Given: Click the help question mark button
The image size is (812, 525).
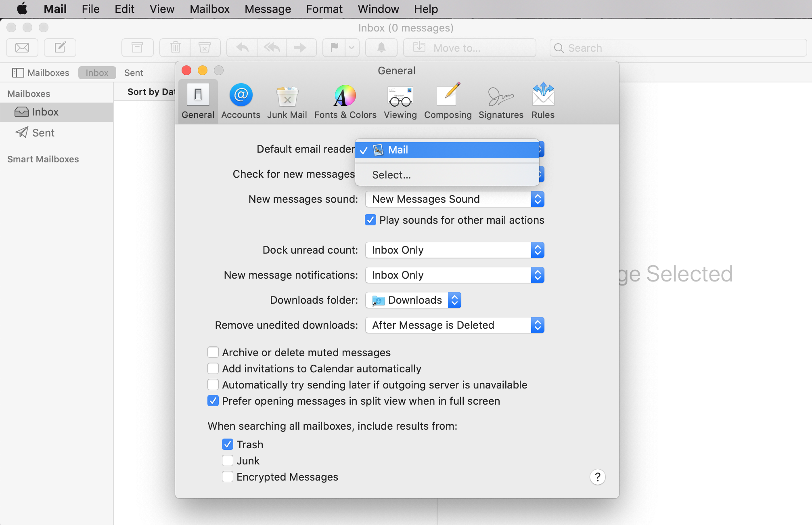Looking at the screenshot, I should click(597, 477).
